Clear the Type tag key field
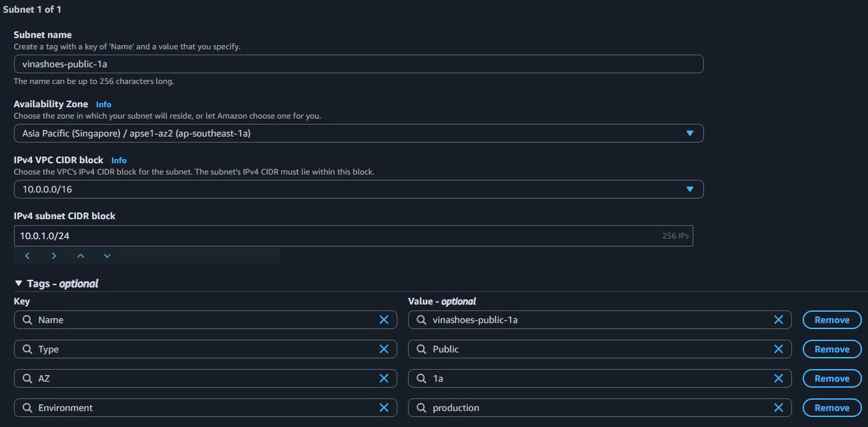Image resolution: width=868 pixels, height=427 pixels. pos(384,349)
